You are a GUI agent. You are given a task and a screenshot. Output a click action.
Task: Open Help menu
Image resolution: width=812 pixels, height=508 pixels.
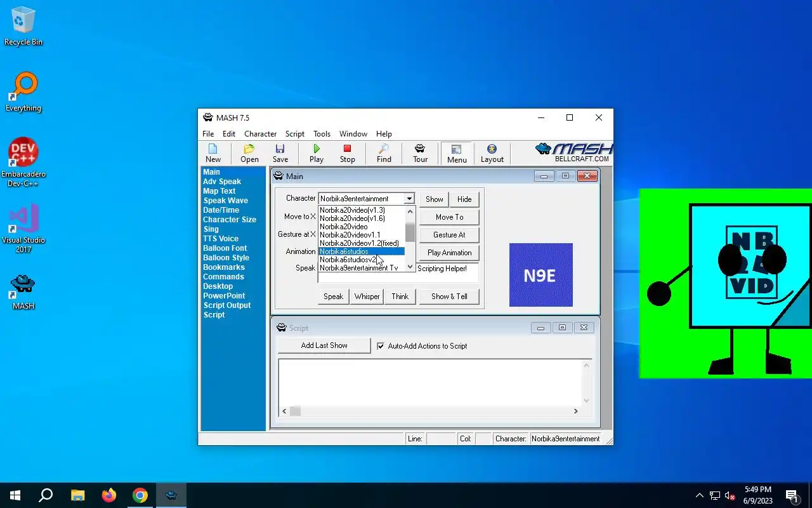pyautogui.click(x=384, y=134)
